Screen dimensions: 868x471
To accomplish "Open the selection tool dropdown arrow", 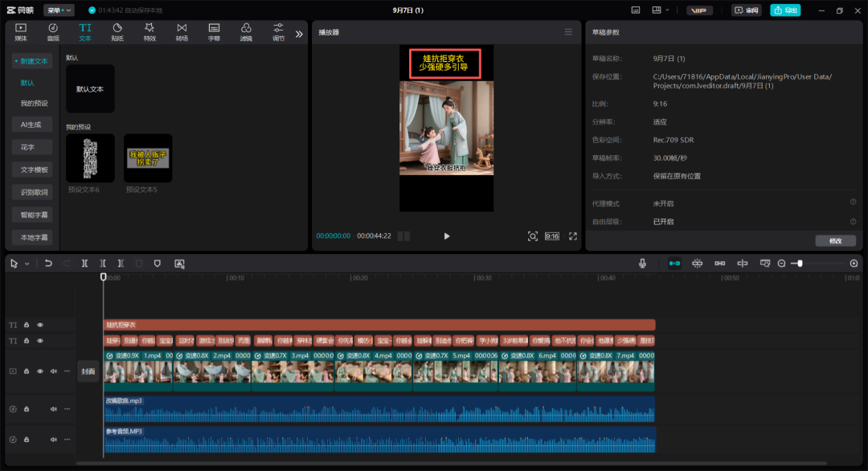I will coord(27,264).
